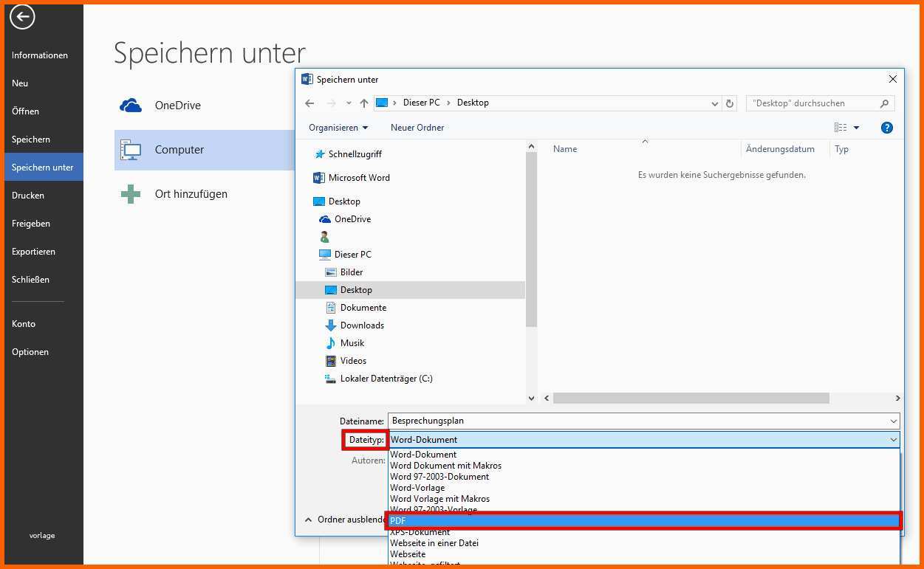Click the Computer monitor icon
Image resolution: width=924 pixels, height=569 pixels.
(131, 150)
